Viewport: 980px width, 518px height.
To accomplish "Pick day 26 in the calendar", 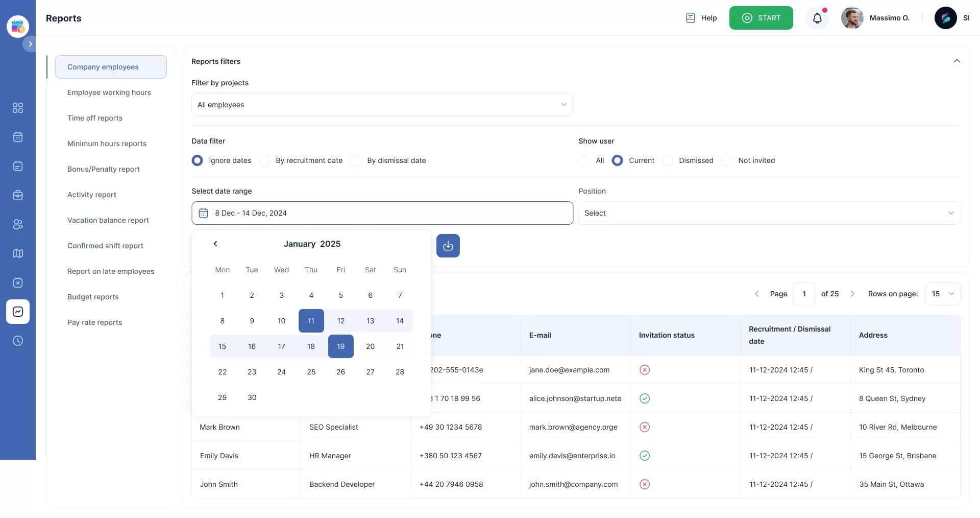I will [340, 372].
